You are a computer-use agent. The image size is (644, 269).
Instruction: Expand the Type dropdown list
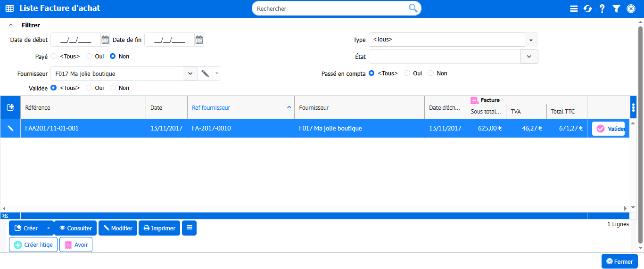(x=531, y=40)
